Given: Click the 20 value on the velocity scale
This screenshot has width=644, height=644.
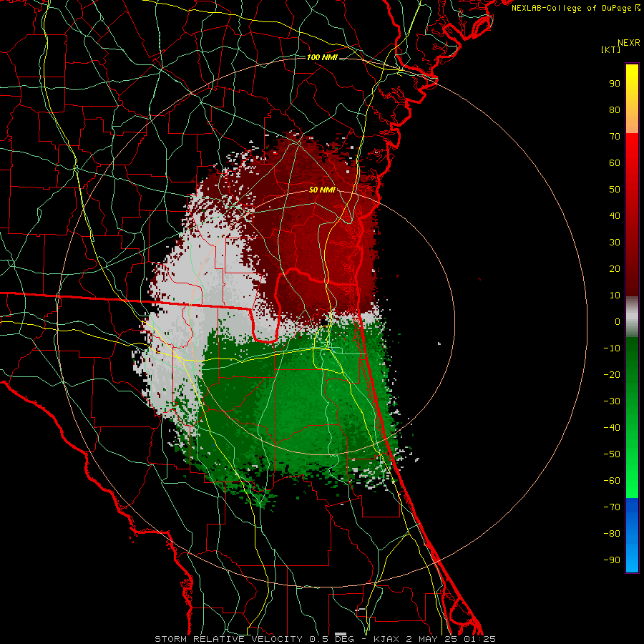Looking at the screenshot, I should [x=615, y=269].
